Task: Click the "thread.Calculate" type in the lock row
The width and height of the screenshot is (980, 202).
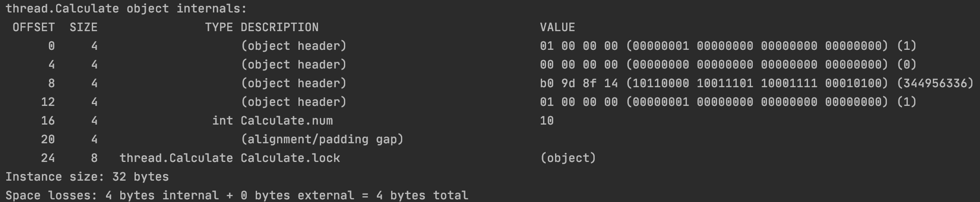Action: pos(176,158)
